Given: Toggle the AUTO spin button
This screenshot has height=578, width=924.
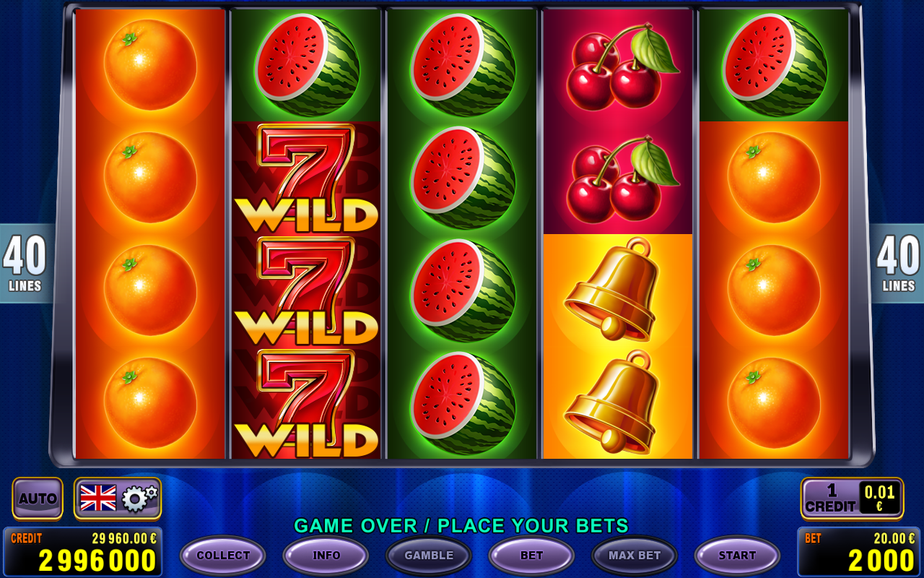Looking at the screenshot, I should [x=38, y=499].
